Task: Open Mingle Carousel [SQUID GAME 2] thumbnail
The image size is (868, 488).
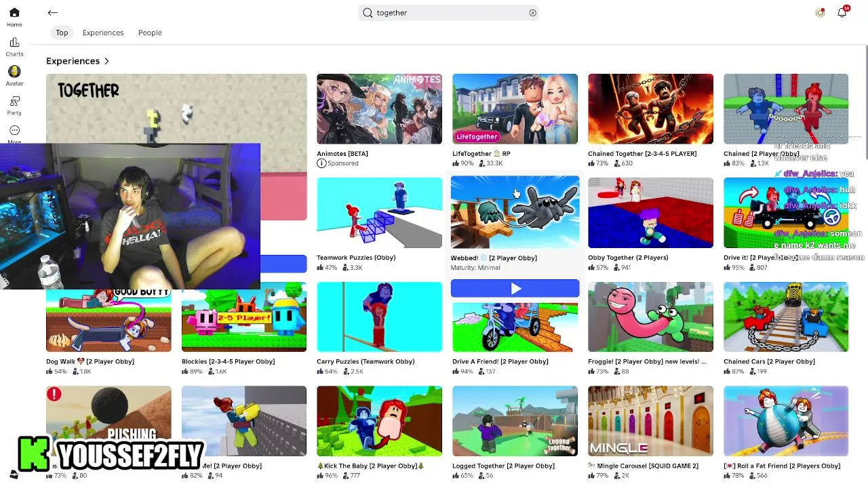Action: tap(650, 421)
